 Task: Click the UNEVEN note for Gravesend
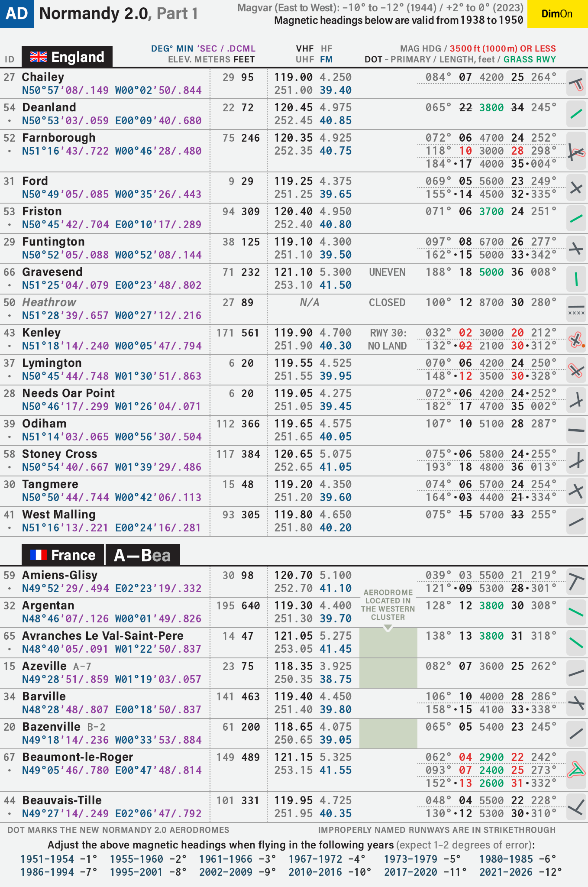(x=387, y=272)
